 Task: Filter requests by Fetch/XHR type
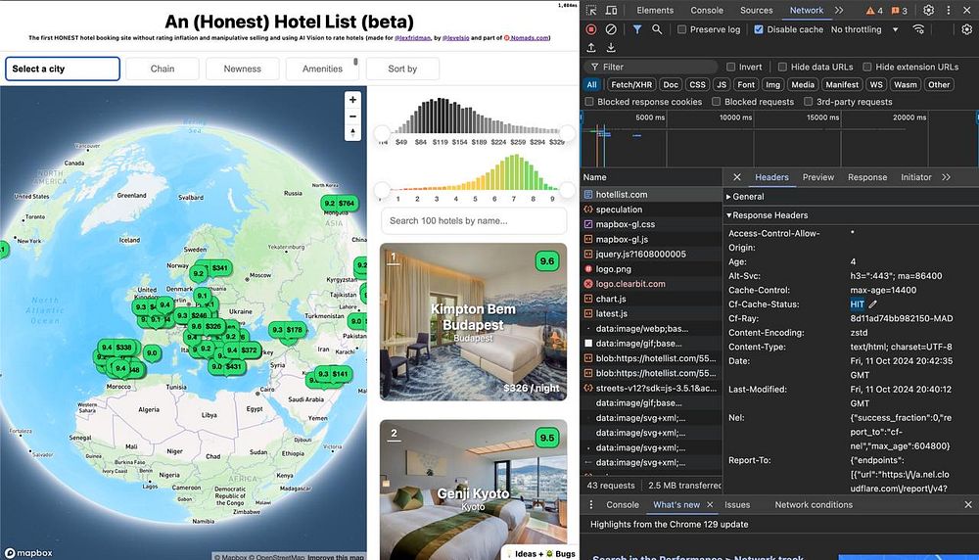tap(632, 84)
